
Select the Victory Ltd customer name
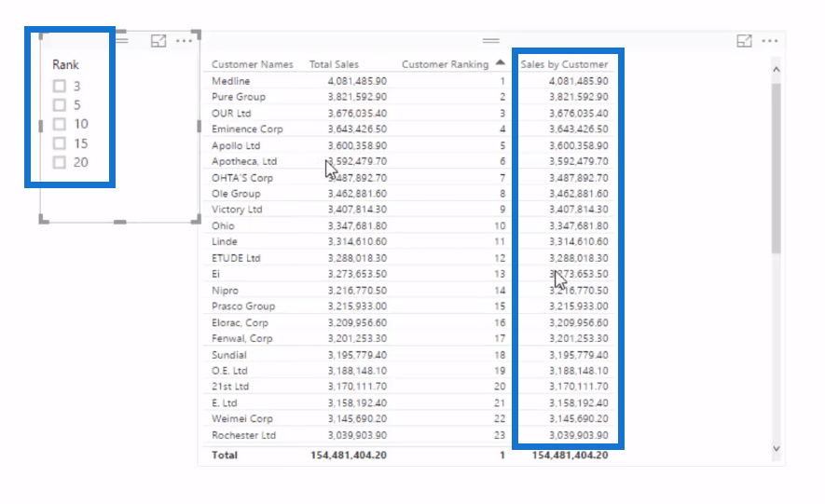pyautogui.click(x=237, y=210)
